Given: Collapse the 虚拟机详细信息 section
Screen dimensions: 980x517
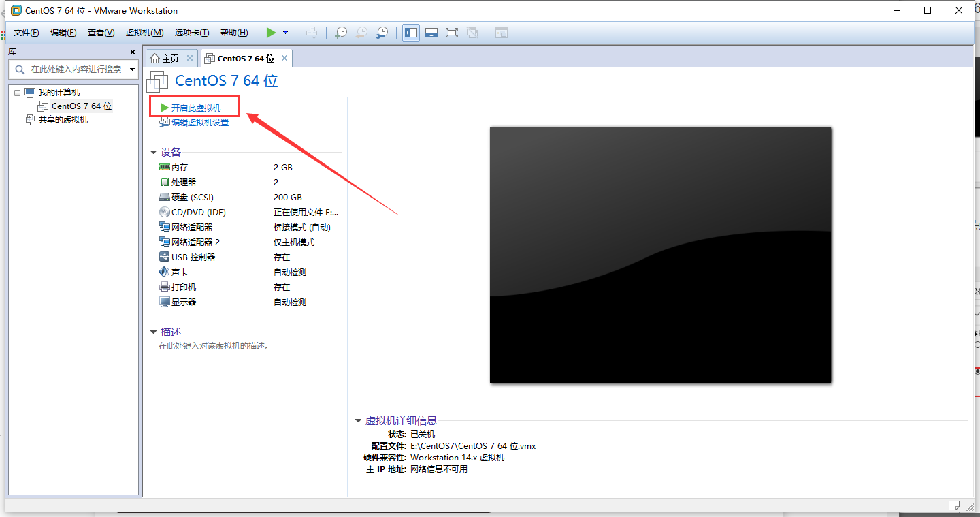Looking at the screenshot, I should pos(359,420).
